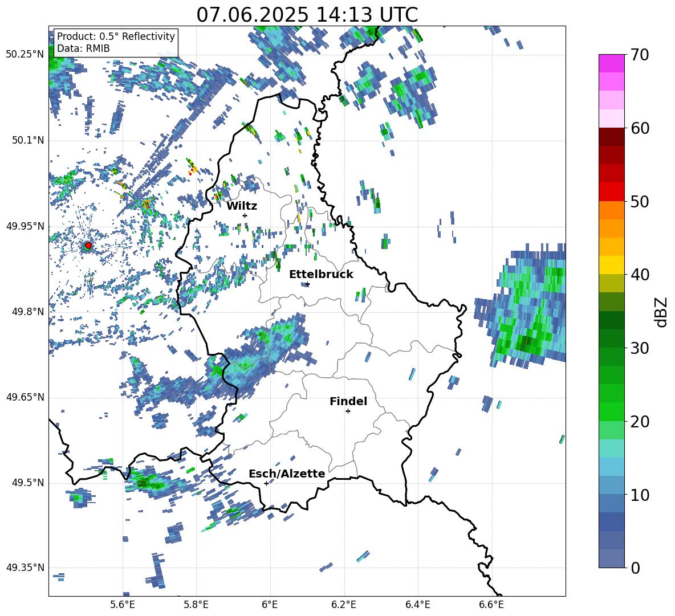The height and width of the screenshot is (616, 675).
Task: Click the 5.8°E longitude tick label
Action: pyautogui.click(x=196, y=605)
